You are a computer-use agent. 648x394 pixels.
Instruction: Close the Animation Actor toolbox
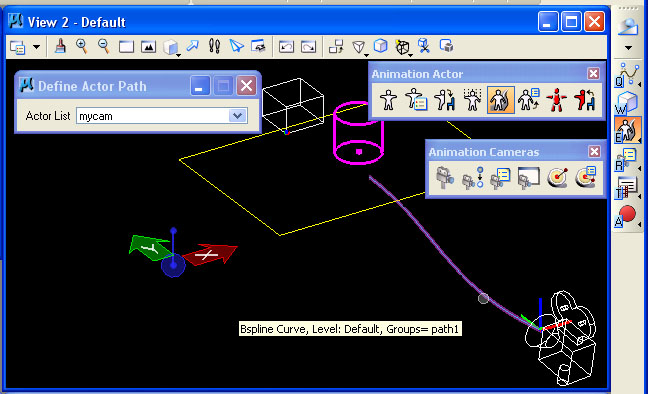593,74
